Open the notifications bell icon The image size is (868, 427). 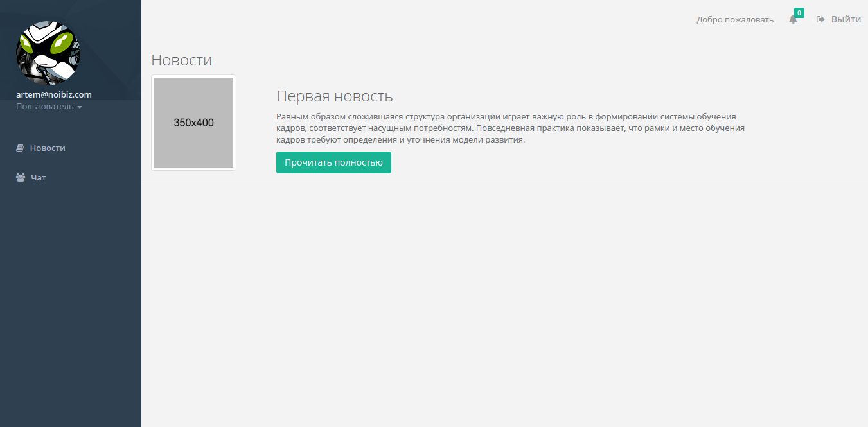click(793, 20)
